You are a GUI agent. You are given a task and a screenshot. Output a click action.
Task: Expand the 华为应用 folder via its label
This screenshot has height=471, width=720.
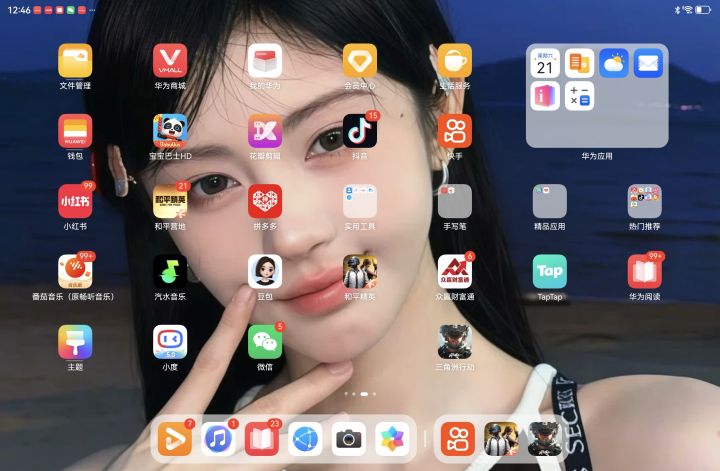click(x=597, y=156)
